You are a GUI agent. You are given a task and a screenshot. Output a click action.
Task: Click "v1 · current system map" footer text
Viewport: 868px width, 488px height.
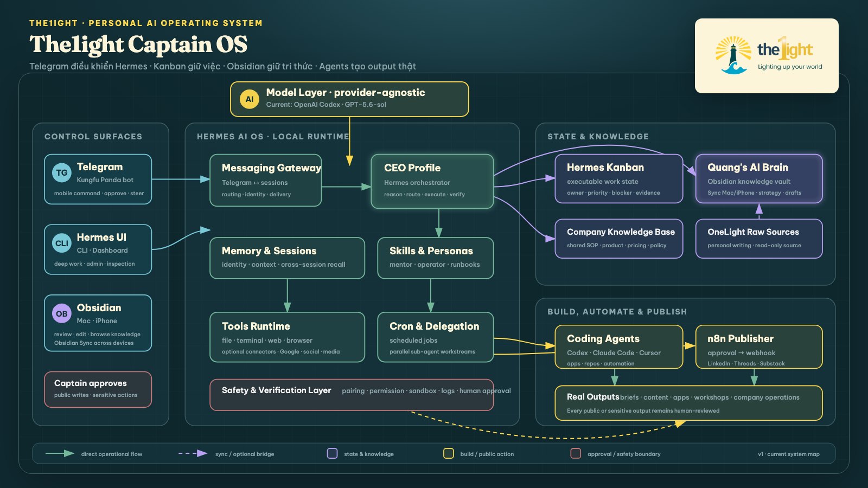pyautogui.click(x=789, y=454)
